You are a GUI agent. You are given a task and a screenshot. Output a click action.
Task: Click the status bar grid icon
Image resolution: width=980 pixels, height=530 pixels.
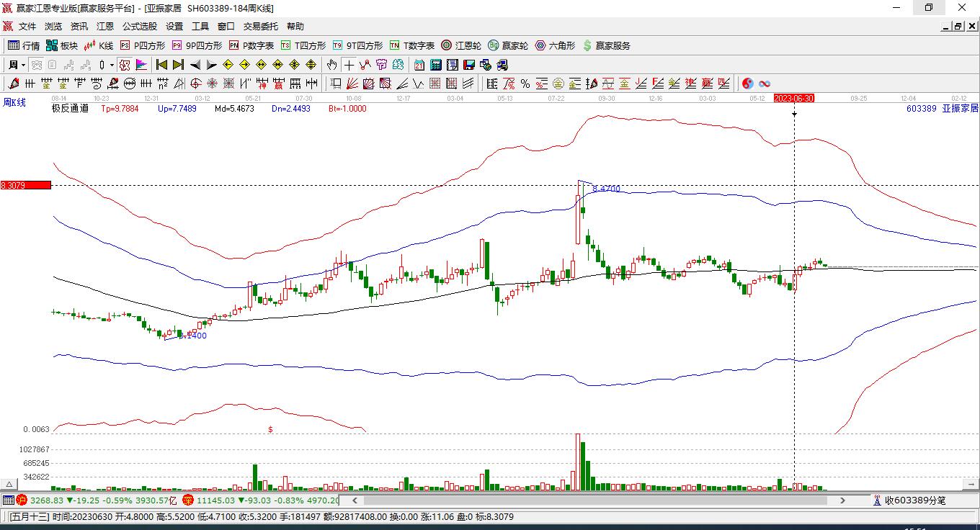[8, 500]
